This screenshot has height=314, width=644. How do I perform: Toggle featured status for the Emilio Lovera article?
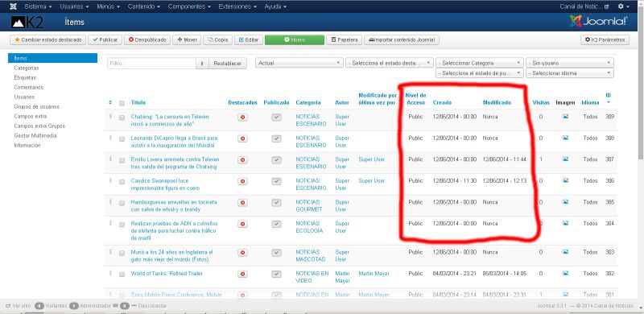[242, 160]
